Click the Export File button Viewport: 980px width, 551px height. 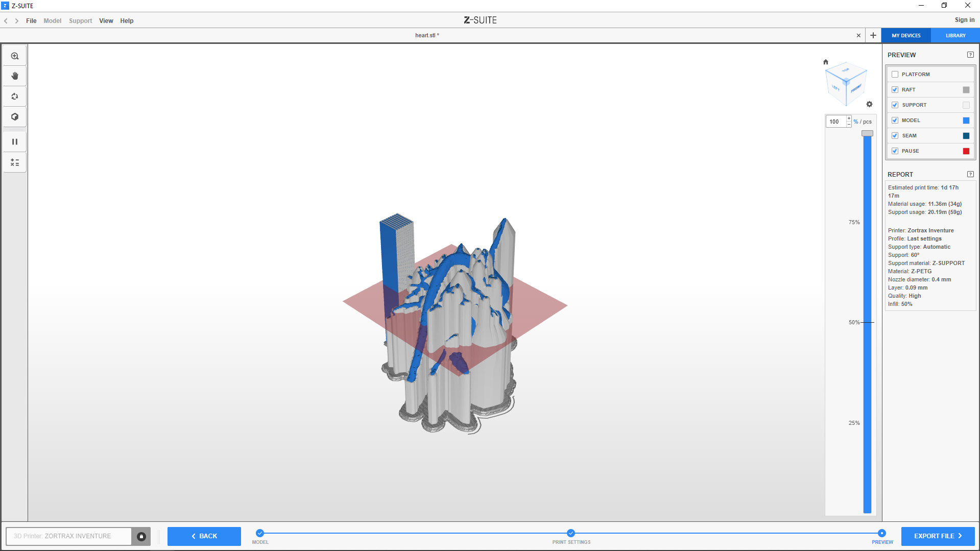[x=938, y=536]
